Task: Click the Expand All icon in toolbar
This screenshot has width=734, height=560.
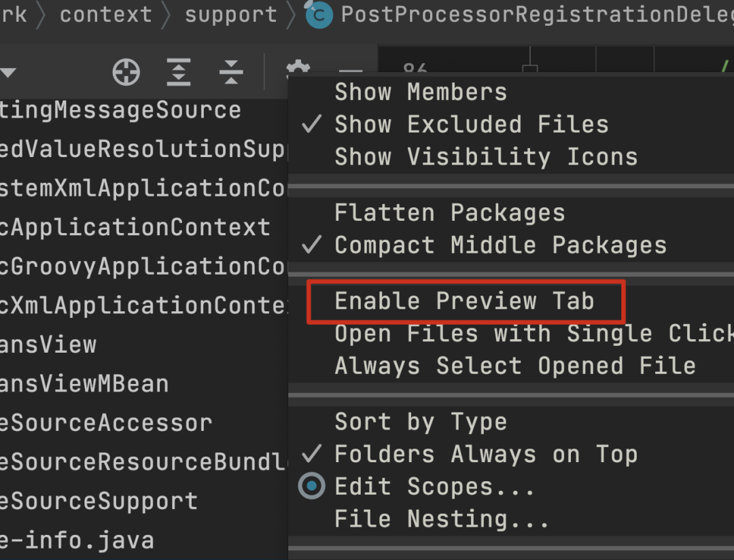Action: point(178,72)
